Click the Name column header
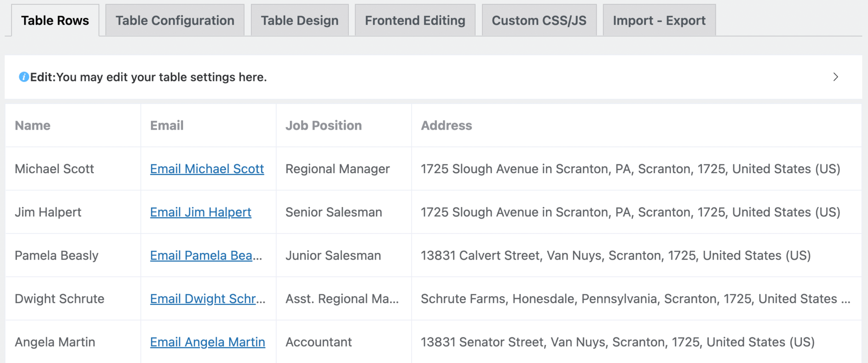 point(33,125)
